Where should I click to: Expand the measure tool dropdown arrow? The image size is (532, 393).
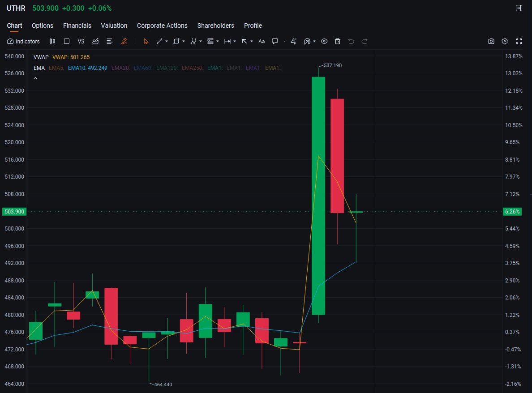(235, 41)
